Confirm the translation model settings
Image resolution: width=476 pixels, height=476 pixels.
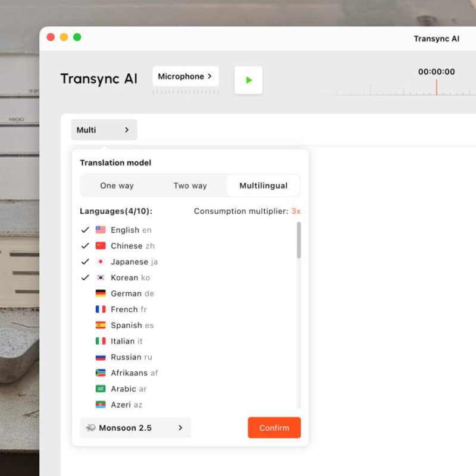coord(274,428)
